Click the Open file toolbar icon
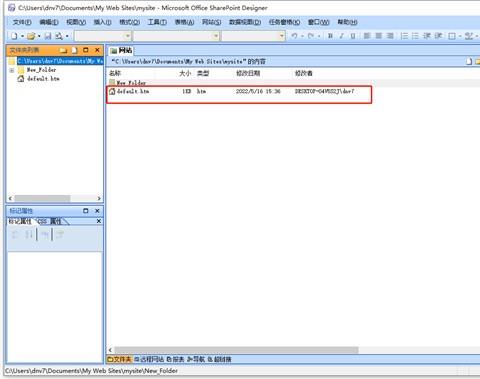The image size is (480, 379). [31, 36]
